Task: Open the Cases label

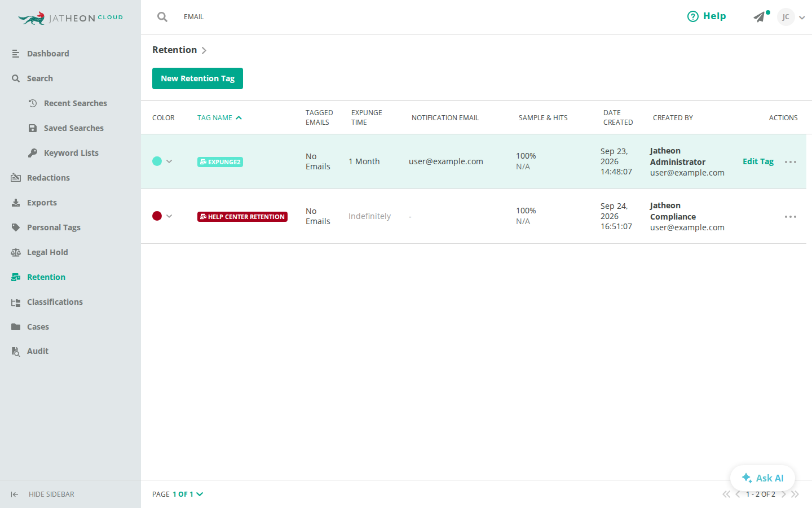Action: pos(38,327)
